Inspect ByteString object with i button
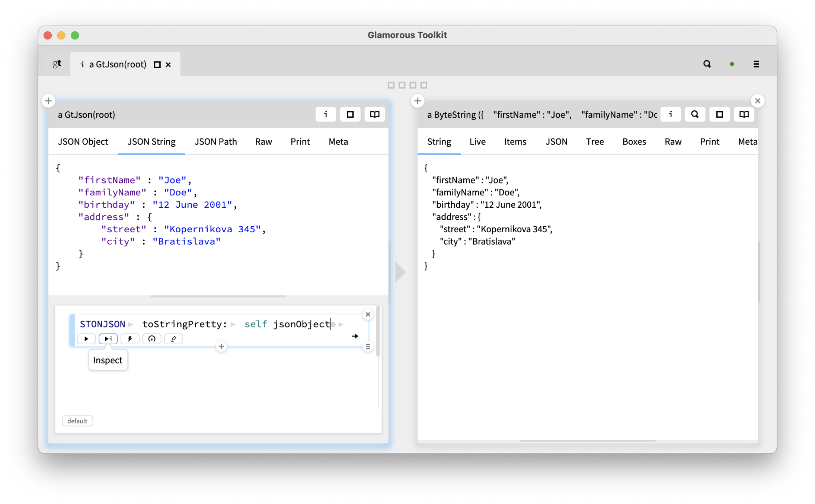This screenshot has height=504, width=815. pyautogui.click(x=670, y=114)
